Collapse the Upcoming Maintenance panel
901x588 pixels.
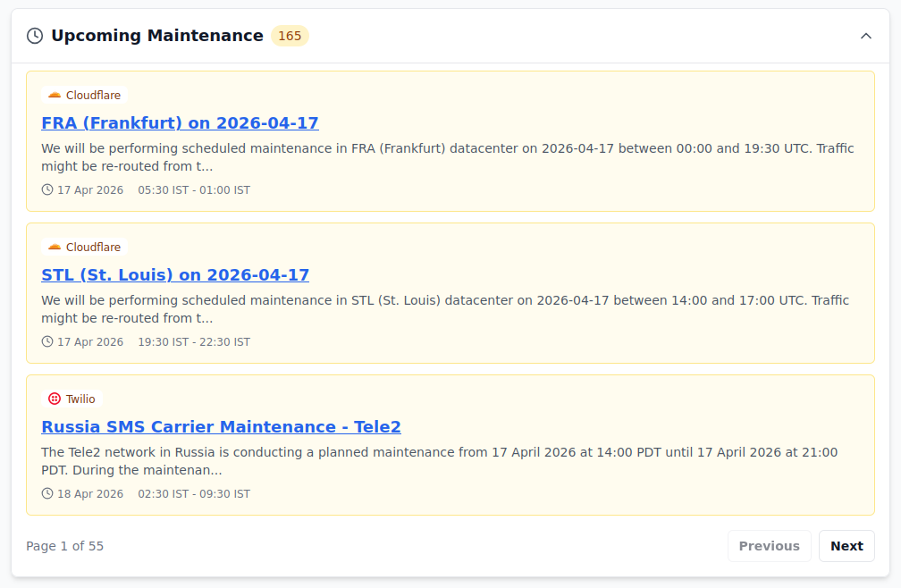(x=865, y=36)
